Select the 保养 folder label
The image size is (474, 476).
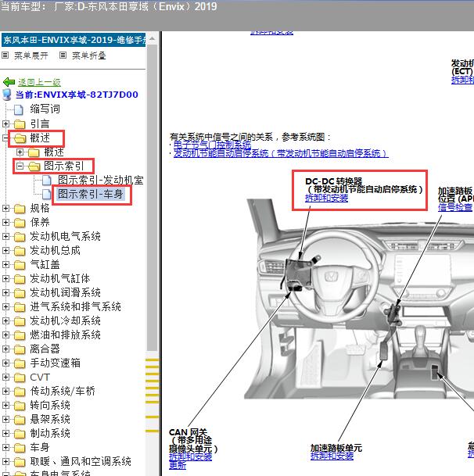40,222
